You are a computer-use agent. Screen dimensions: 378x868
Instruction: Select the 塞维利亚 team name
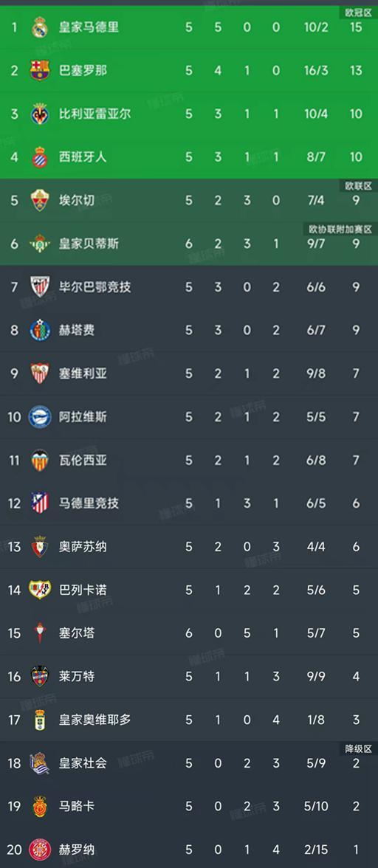[x=83, y=373]
